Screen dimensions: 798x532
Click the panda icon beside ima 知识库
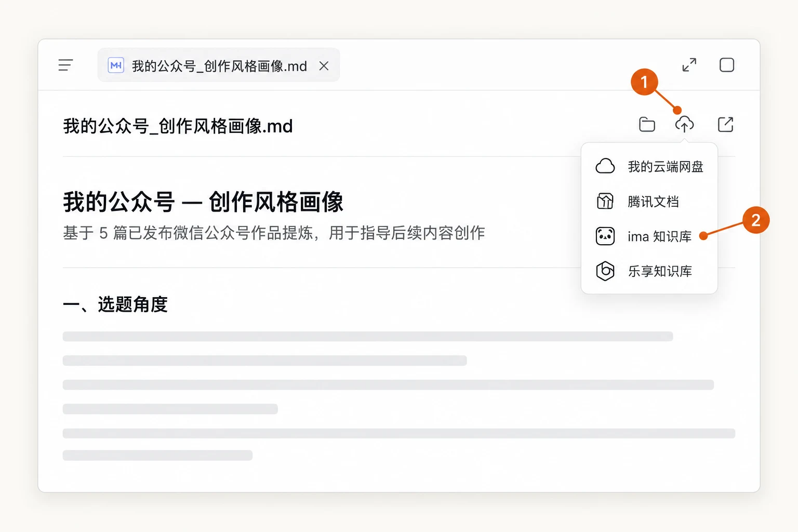click(x=605, y=236)
